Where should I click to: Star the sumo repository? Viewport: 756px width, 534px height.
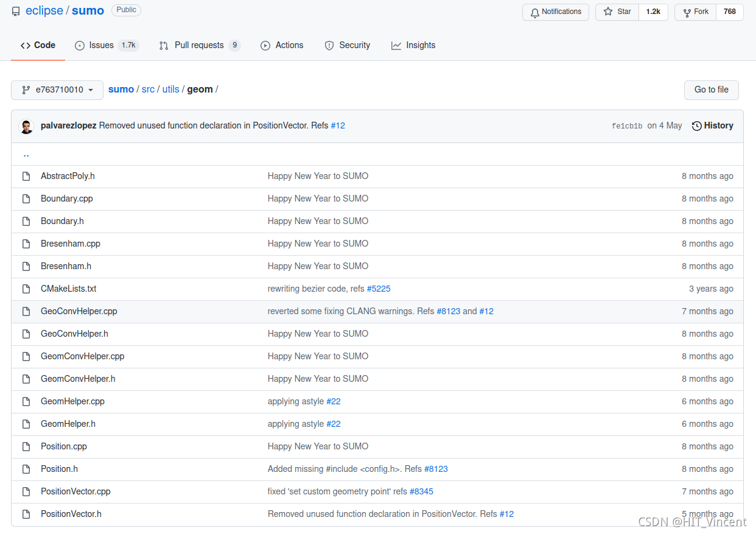pos(617,12)
